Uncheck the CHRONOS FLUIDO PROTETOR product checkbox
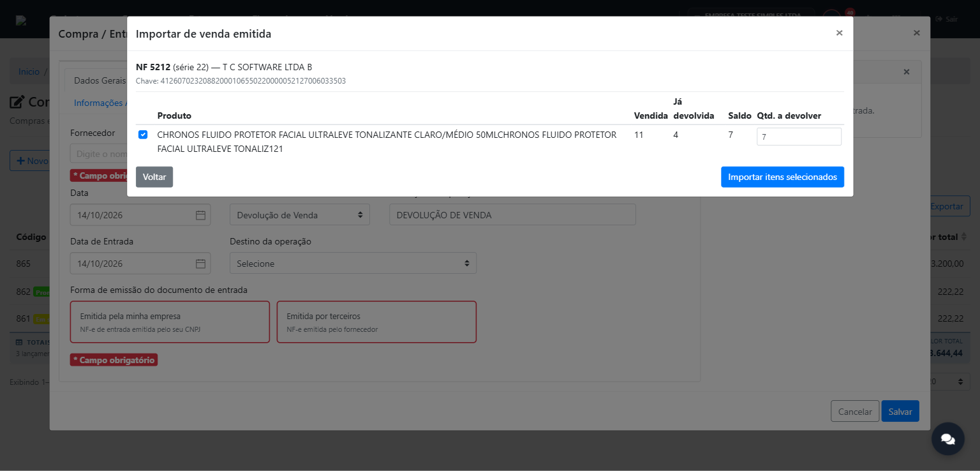Viewport: 980px width, 471px height. click(x=143, y=135)
